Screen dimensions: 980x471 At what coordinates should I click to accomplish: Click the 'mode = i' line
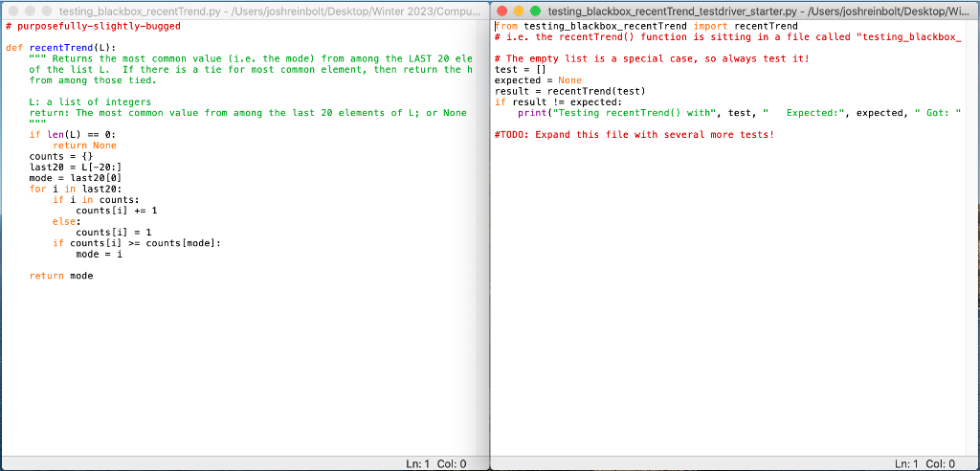(99, 254)
